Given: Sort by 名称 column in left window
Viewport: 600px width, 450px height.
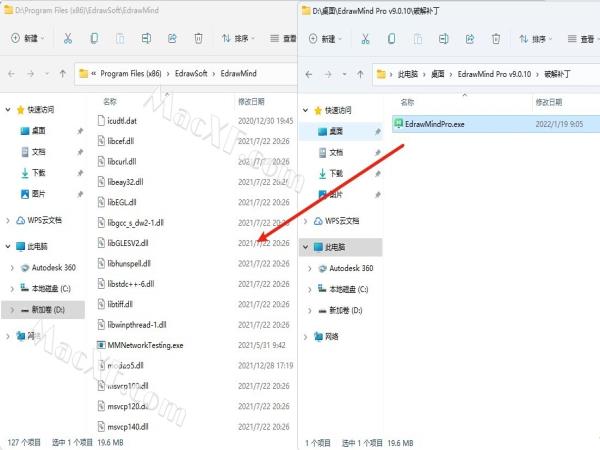Looking at the screenshot, I should tap(110, 101).
